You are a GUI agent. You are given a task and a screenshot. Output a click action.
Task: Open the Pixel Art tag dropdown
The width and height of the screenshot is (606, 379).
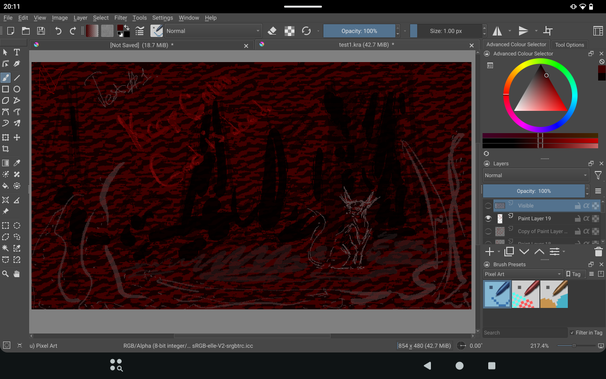523,274
